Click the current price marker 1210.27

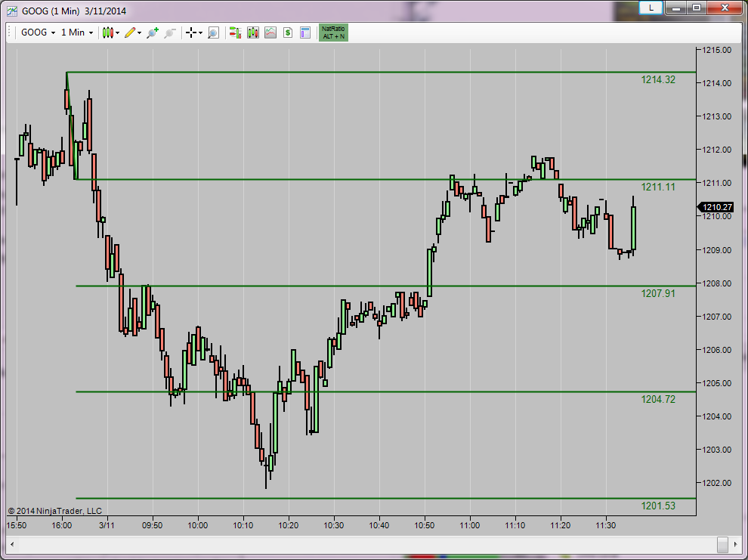click(716, 207)
